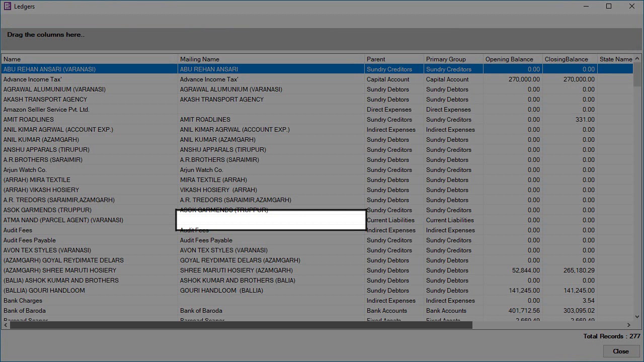Click the State Name column header
Viewport: 644px width, 362px height.
point(615,59)
